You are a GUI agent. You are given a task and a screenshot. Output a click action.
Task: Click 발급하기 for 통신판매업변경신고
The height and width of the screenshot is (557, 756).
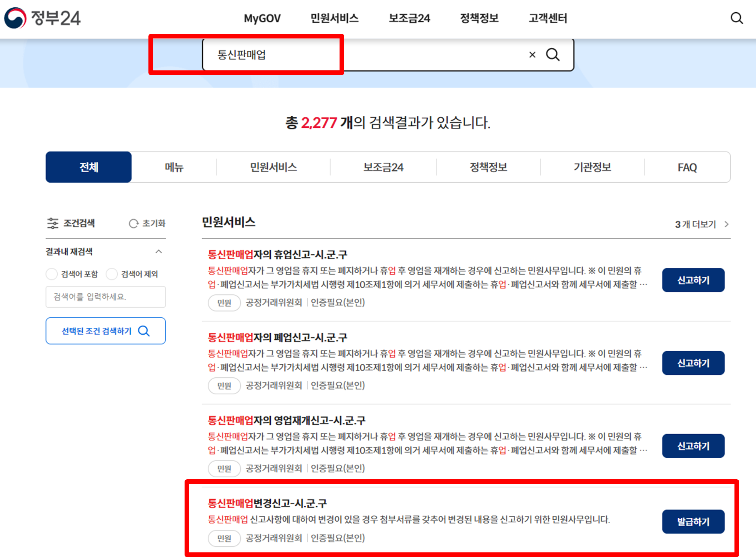click(693, 522)
